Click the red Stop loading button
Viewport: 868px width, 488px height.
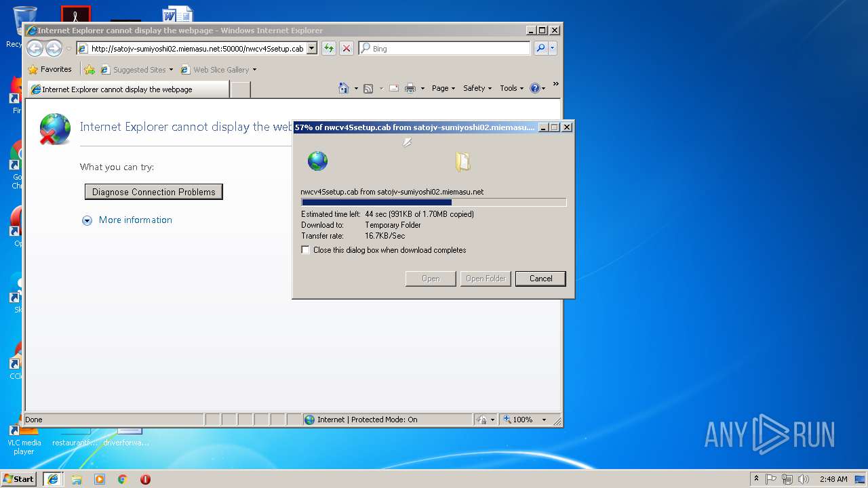347,48
